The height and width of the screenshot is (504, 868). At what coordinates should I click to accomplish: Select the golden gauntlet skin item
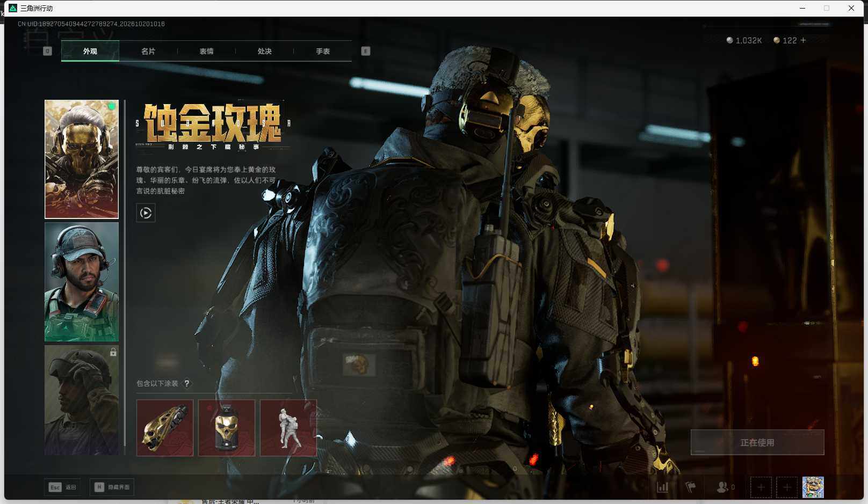click(165, 428)
